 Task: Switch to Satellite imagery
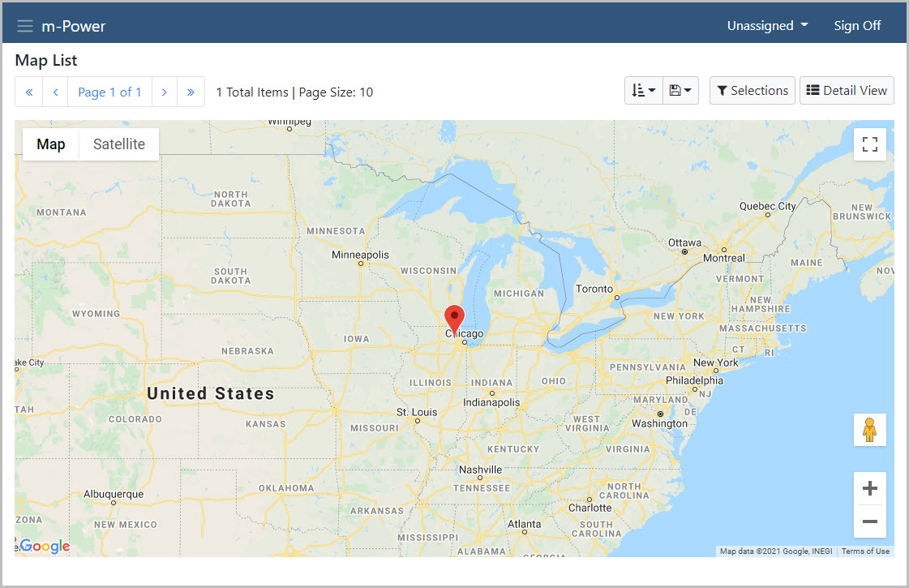[x=119, y=144]
